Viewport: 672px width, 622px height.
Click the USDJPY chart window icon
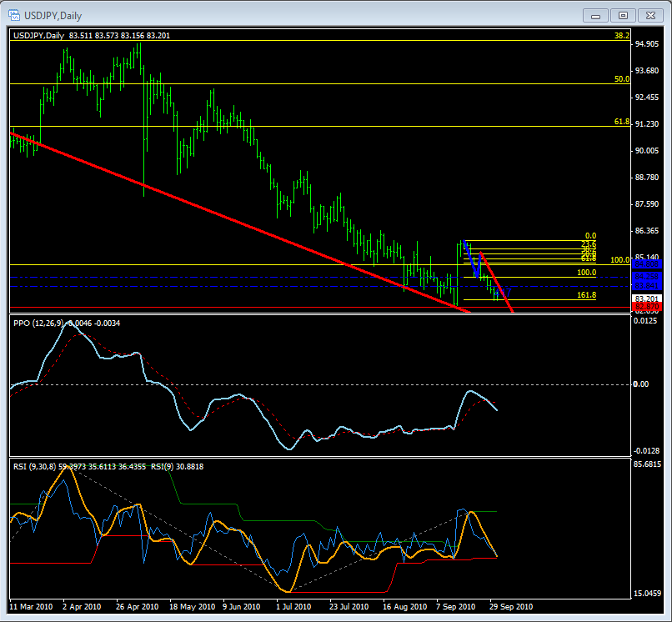[11, 14]
